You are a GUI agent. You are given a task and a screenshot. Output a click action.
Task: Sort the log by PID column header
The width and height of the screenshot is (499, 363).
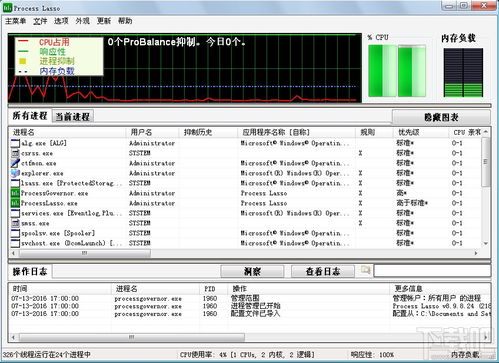tap(213, 288)
